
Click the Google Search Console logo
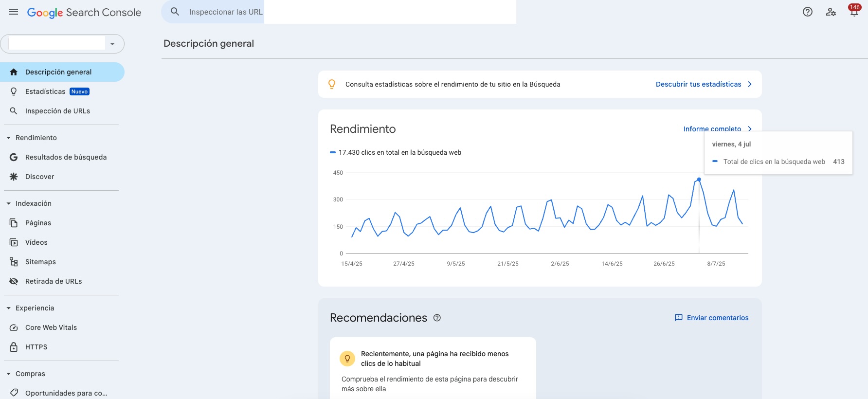(84, 13)
